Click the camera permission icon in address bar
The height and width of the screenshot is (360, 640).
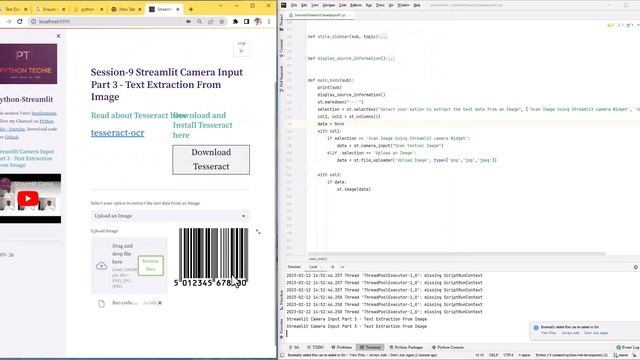coord(189,21)
